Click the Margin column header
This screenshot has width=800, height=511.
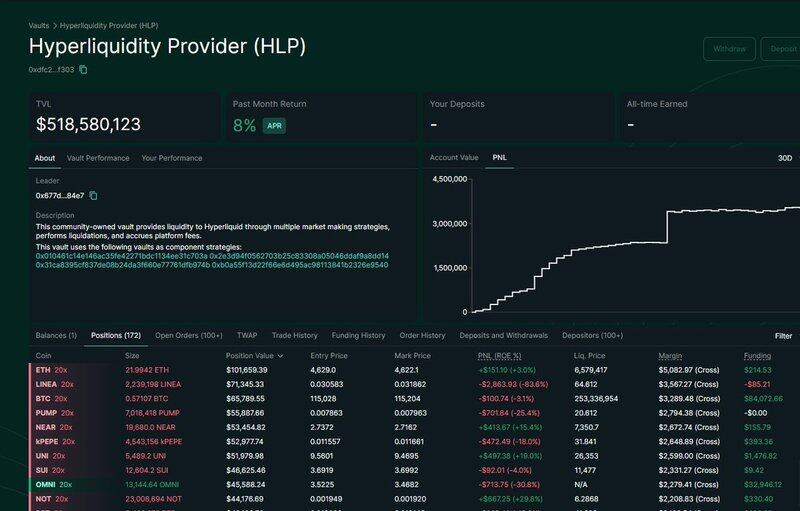click(670, 356)
